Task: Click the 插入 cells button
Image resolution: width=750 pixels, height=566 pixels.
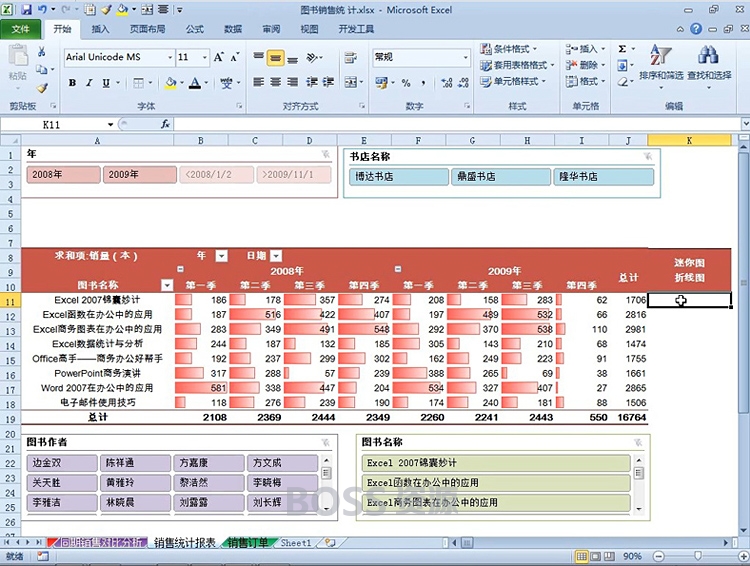Action: pos(585,49)
